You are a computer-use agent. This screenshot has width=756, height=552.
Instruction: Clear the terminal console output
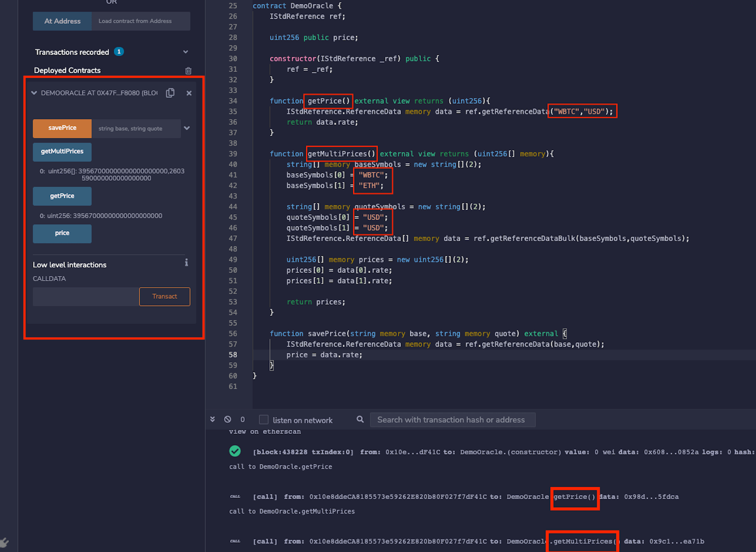click(x=228, y=419)
